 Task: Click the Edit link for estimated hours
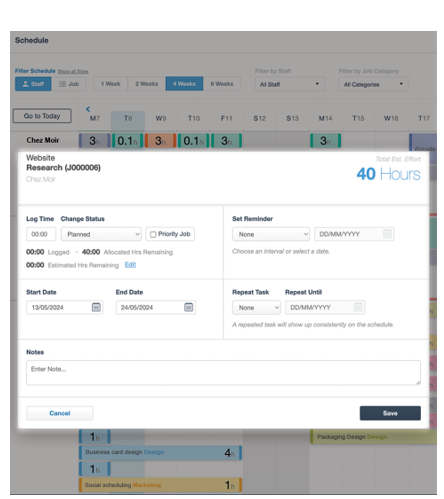tap(130, 265)
